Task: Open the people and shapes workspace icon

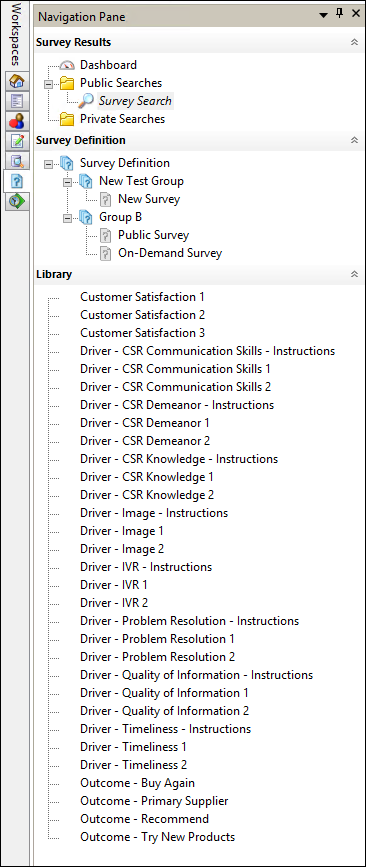Action: pos(17,122)
